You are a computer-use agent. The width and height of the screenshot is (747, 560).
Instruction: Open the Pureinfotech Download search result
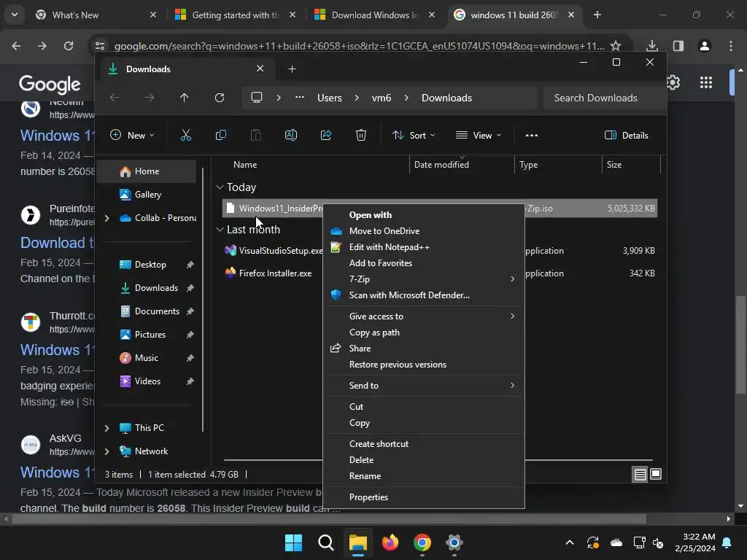click(x=57, y=242)
